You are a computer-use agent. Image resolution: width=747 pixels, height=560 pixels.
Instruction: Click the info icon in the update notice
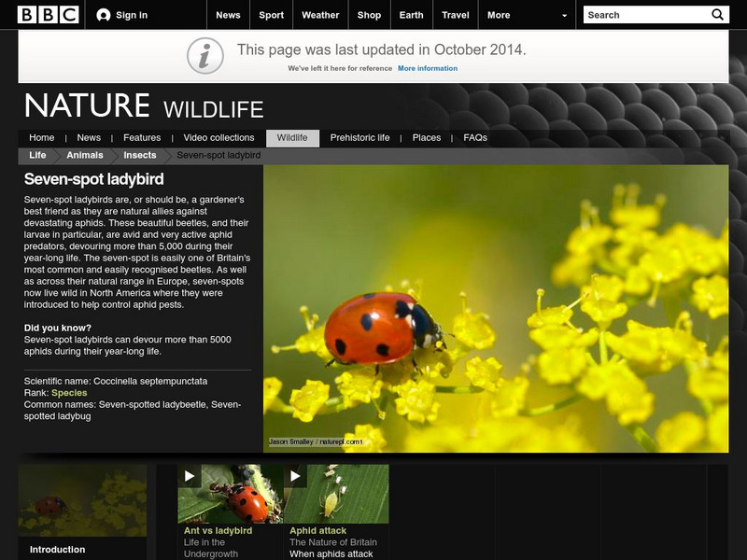click(204, 53)
